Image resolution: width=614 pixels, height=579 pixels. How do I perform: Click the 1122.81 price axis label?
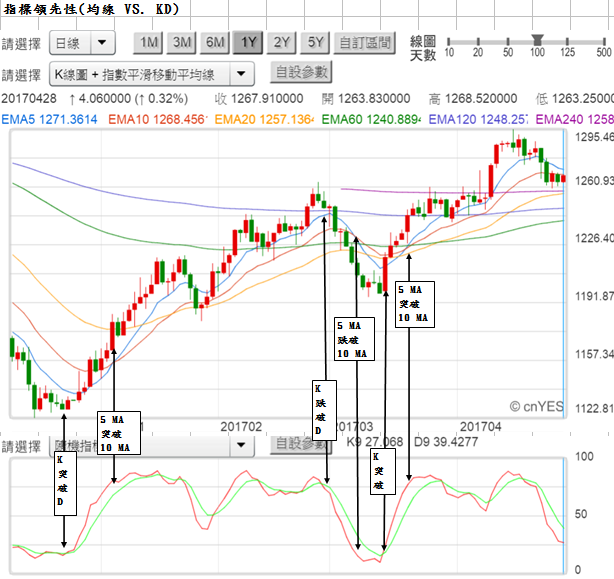[x=594, y=408]
